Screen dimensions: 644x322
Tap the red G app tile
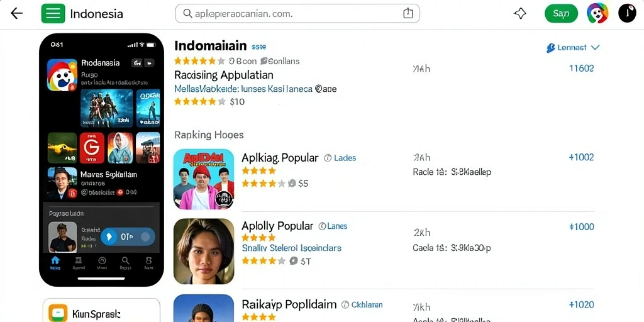[x=92, y=148]
